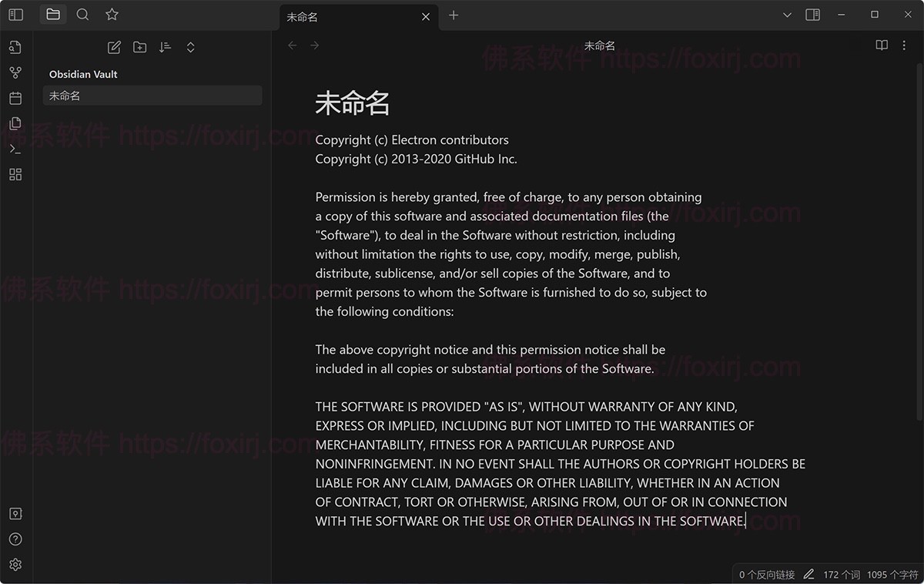Open graph view from the ribbon
This screenshot has width=924, height=584.
click(x=15, y=72)
